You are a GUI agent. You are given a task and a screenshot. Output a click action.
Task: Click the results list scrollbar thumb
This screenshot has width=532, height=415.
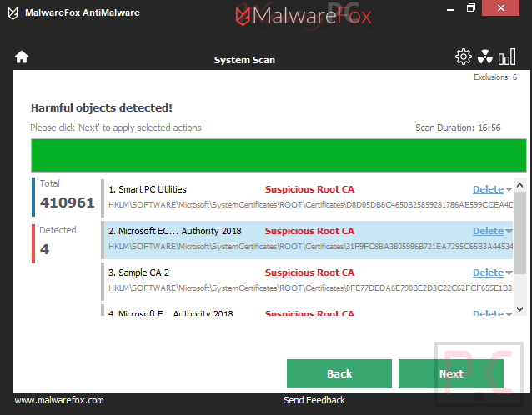coord(519,232)
